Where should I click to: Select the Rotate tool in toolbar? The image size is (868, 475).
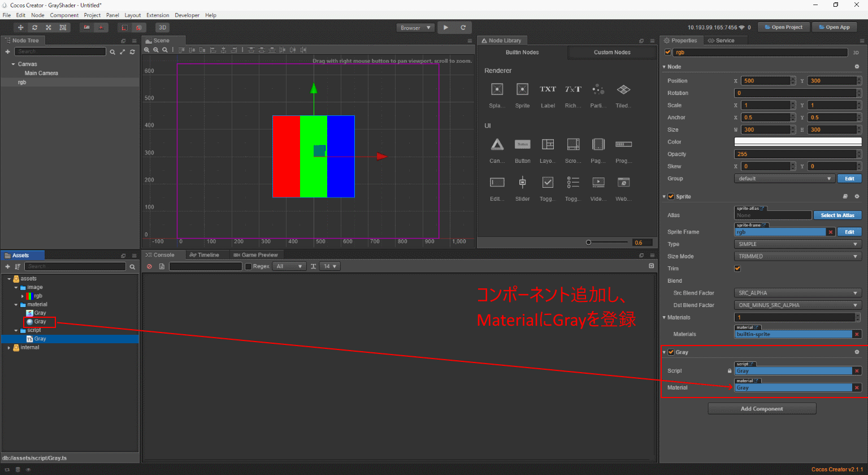(x=35, y=27)
